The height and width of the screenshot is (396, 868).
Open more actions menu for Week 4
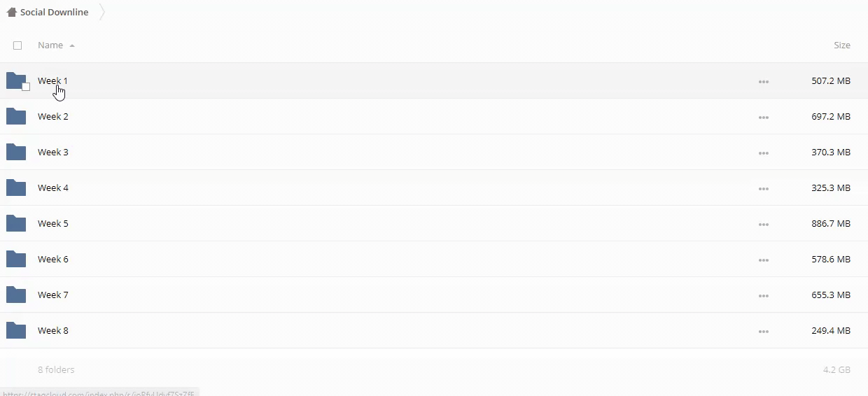click(763, 189)
